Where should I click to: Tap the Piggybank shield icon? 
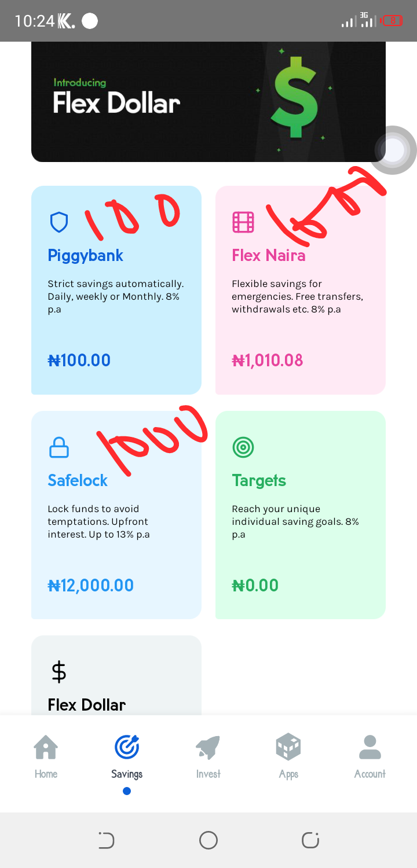pos(59,222)
